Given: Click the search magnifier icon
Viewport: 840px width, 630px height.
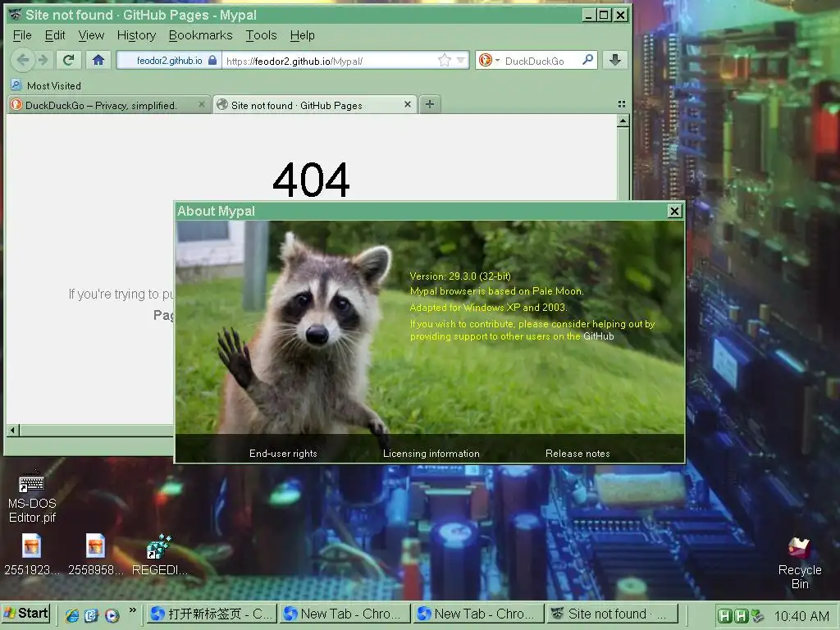Looking at the screenshot, I should pyautogui.click(x=588, y=60).
